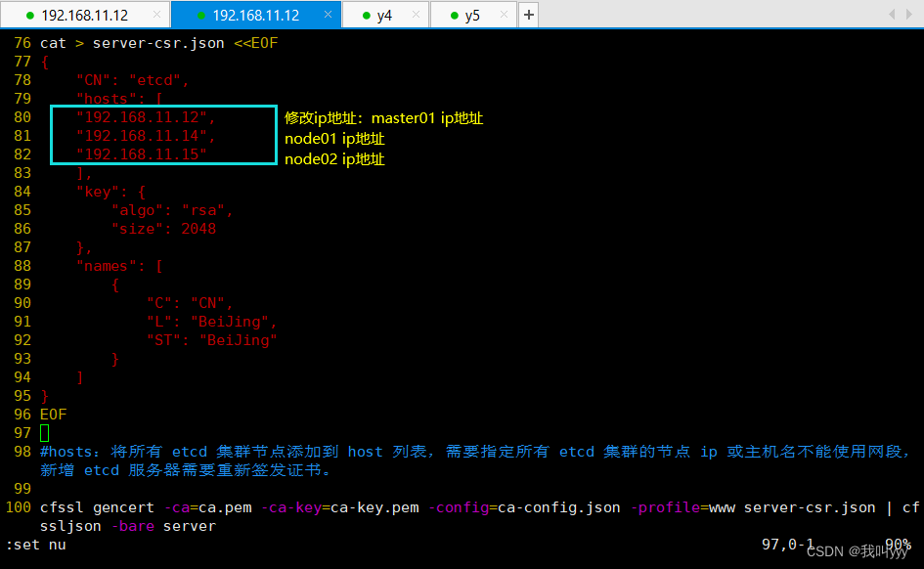This screenshot has height=569, width=924.
Task: Close the y4 tab
Action: pos(416,14)
